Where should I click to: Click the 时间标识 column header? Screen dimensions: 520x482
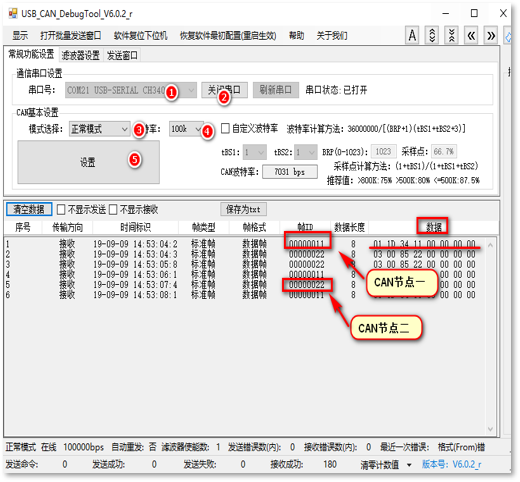[x=135, y=227]
